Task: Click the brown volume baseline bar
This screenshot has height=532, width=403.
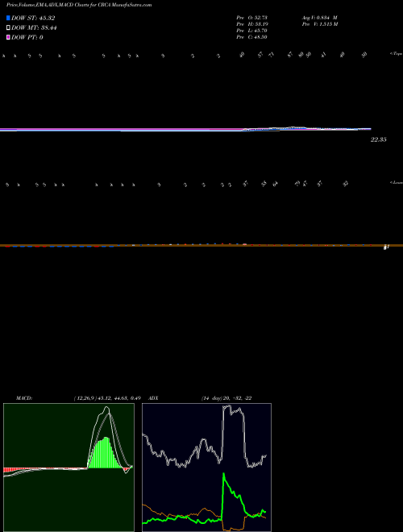Action: (x=201, y=245)
